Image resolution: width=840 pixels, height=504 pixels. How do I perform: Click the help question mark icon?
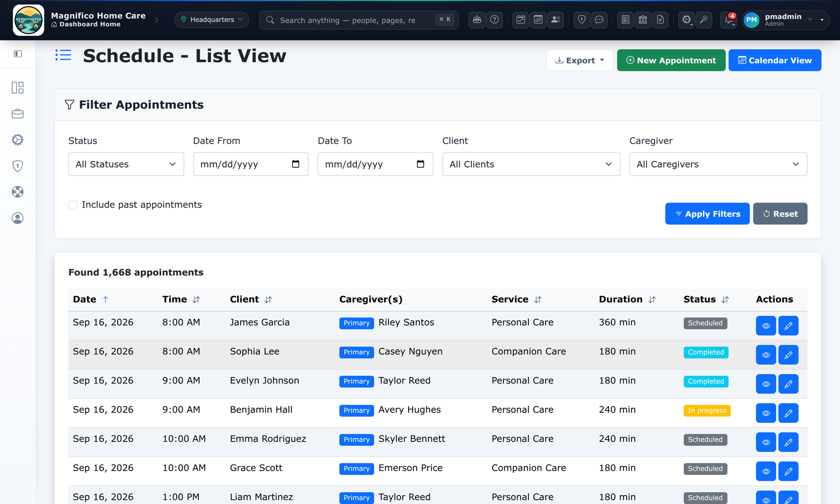494,20
